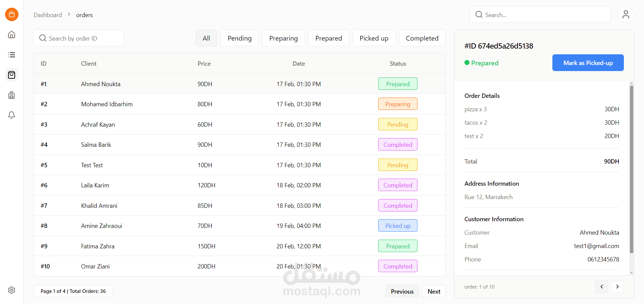Viewport: 644px width, 304px height.
Task: Click the breadcrumb chevron separator
Action: [x=69, y=14]
